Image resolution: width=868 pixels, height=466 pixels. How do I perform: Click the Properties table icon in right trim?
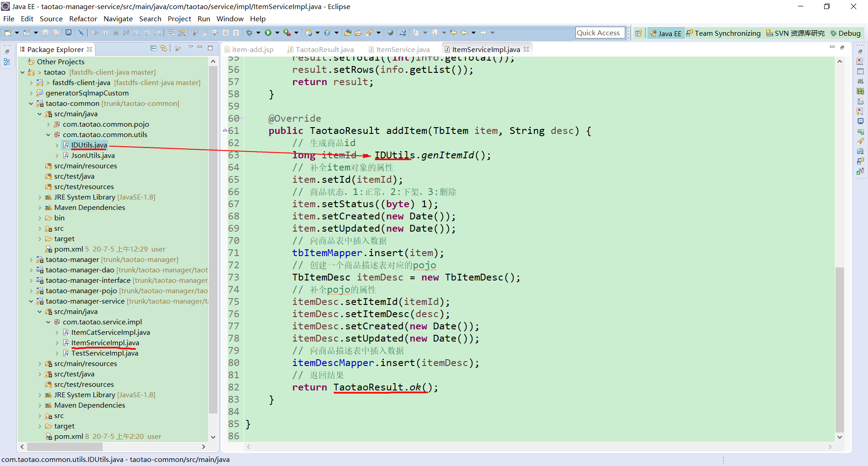(860, 71)
